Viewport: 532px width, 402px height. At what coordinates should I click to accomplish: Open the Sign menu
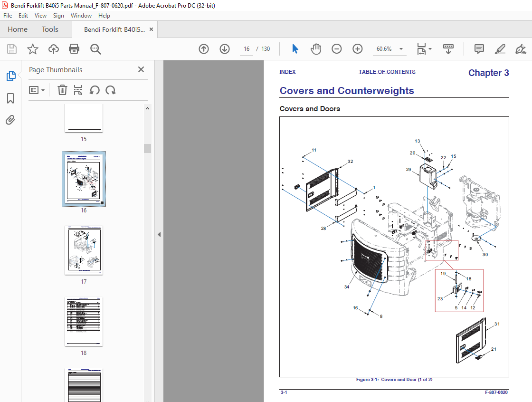click(58, 16)
